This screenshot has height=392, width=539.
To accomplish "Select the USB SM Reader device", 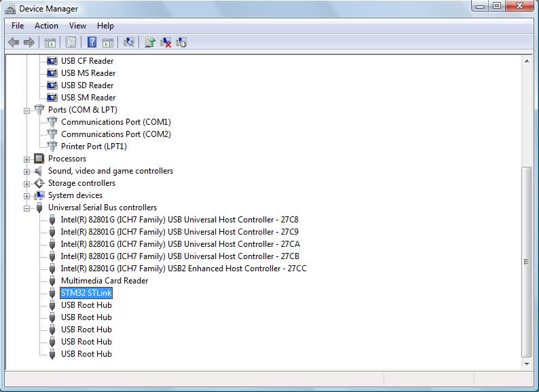I will click(x=88, y=98).
